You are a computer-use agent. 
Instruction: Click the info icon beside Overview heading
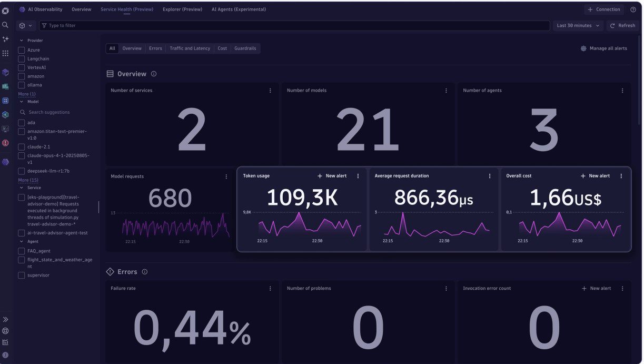pos(154,74)
